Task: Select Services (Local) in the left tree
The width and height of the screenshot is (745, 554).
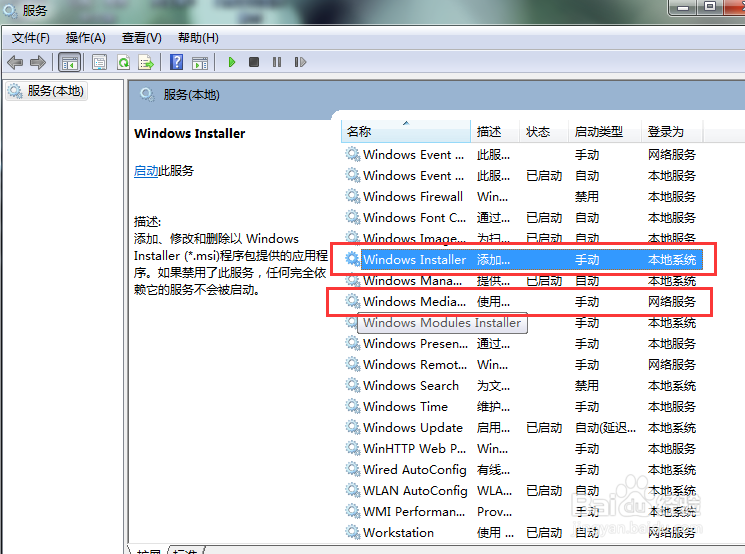Action: (47, 91)
